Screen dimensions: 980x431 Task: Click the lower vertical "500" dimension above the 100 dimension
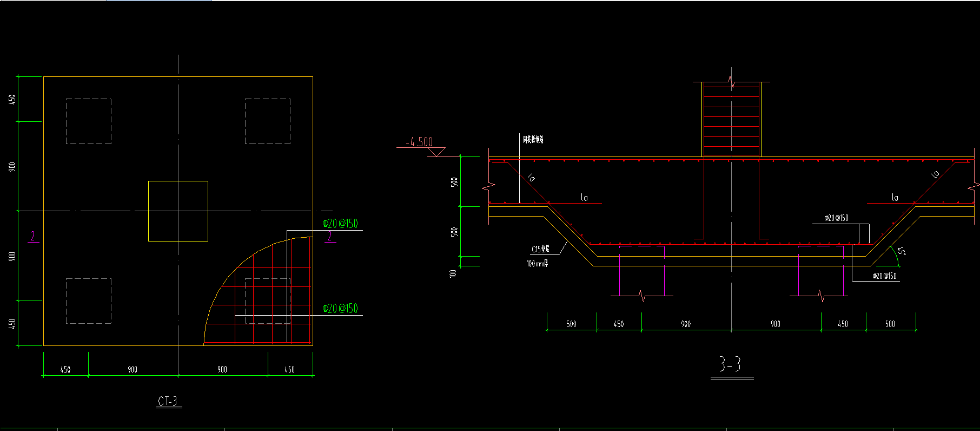[x=454, y=231]
